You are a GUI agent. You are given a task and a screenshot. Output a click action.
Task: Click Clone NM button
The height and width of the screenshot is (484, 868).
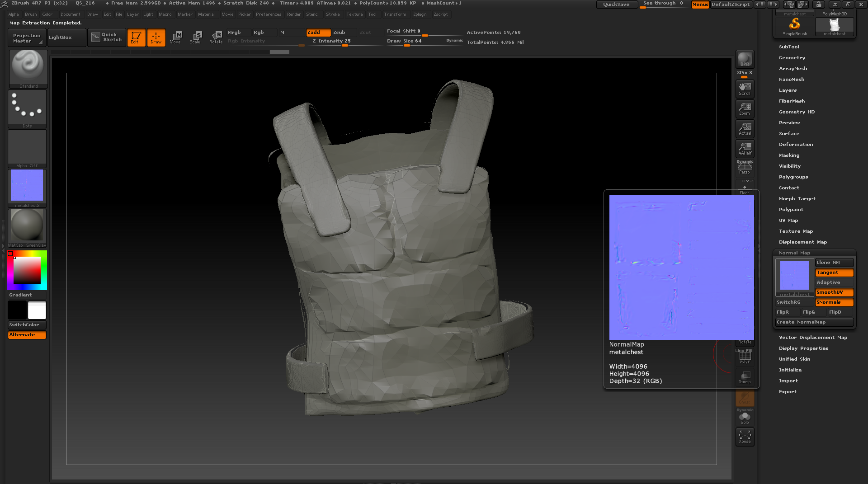[x=834, y=263]
